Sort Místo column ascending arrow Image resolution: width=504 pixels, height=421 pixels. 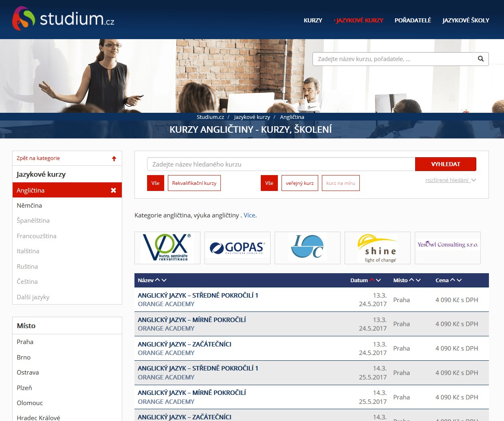pos(412,280)
